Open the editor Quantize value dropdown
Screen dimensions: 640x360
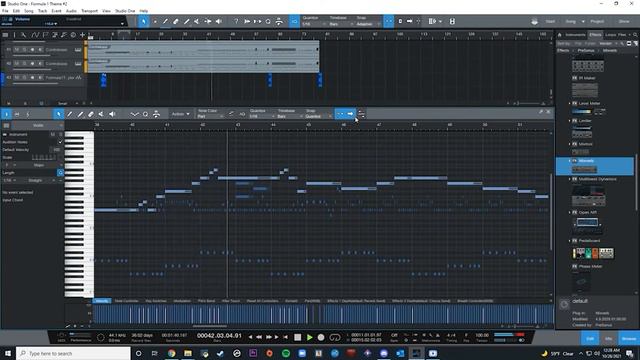click(261, 116)
